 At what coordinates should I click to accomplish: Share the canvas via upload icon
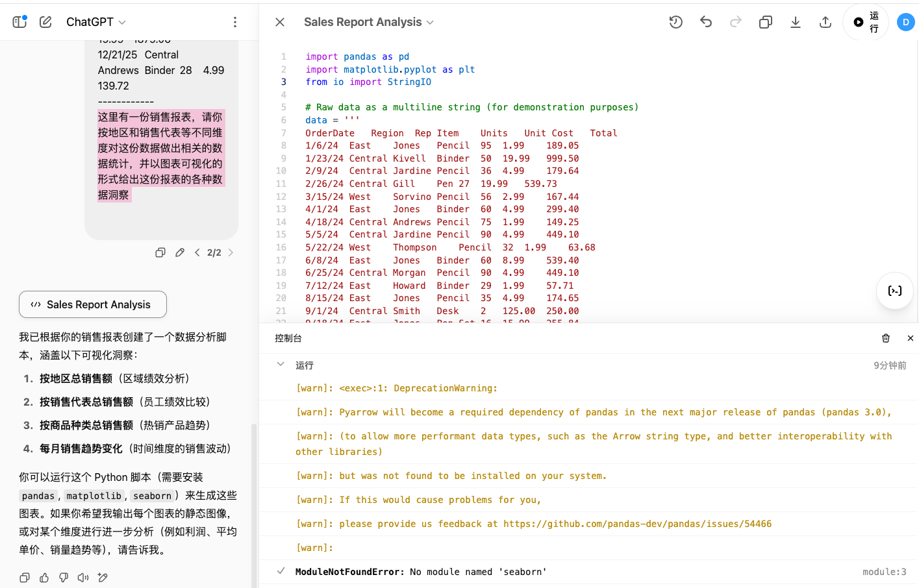point(825,22)
